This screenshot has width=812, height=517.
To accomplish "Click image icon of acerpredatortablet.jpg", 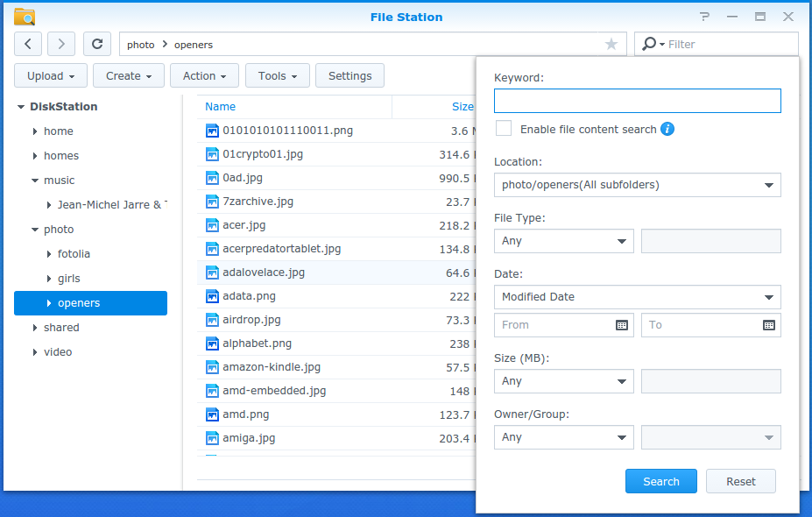I will (x=212, y=249).
